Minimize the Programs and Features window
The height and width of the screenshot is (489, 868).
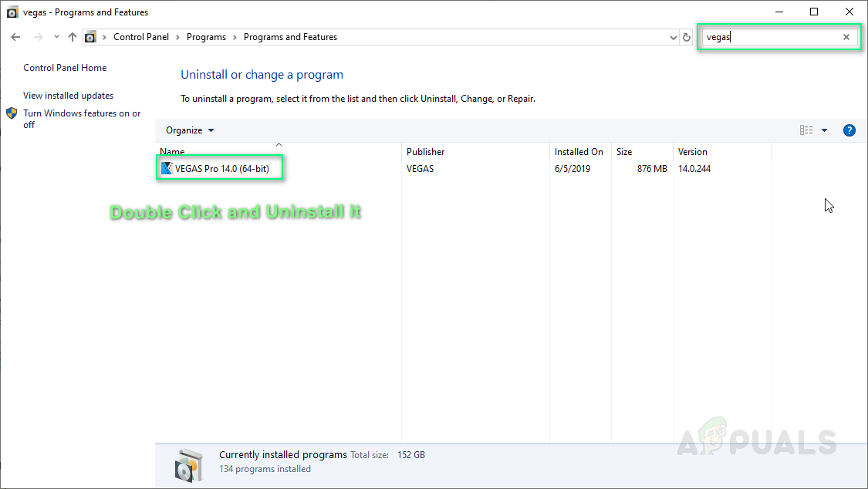point(779,12)
